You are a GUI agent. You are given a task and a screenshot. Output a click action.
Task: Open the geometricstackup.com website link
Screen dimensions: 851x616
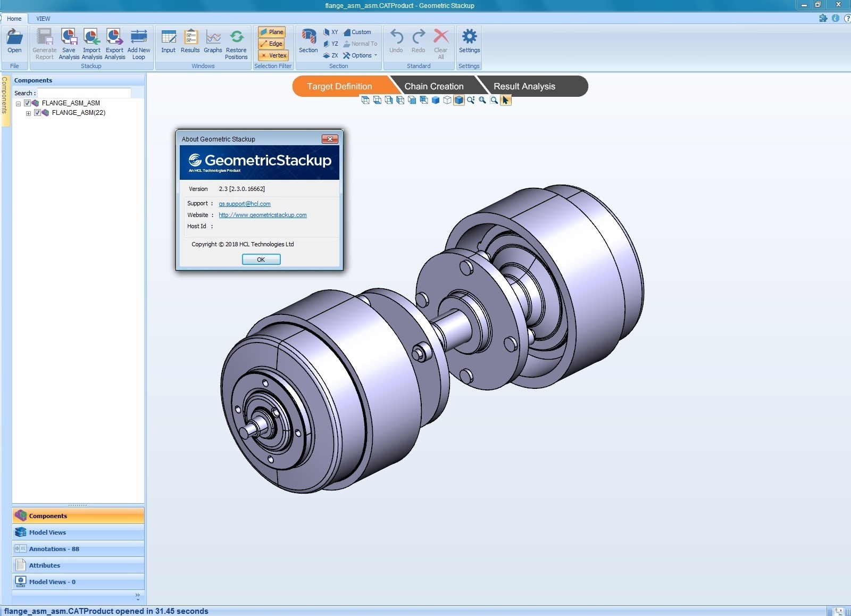point(263,215)
